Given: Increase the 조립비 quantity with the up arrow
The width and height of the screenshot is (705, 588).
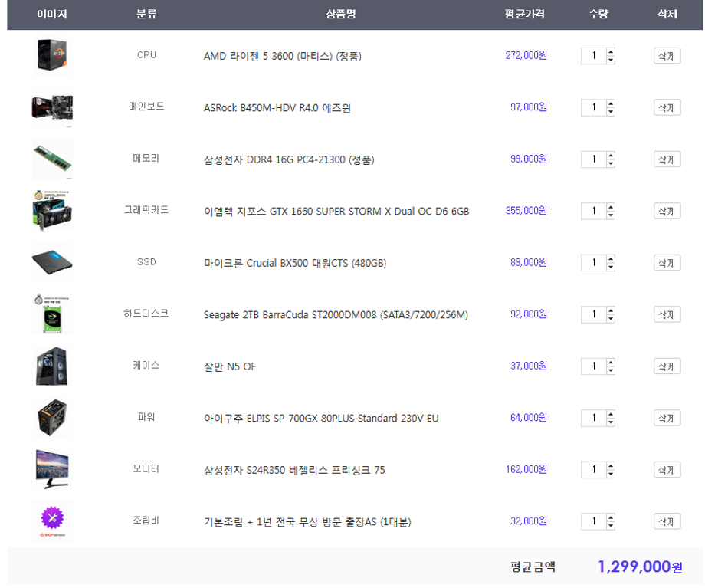Looking at the screenshot, I should pyautogui.click(x=611, y=517).
